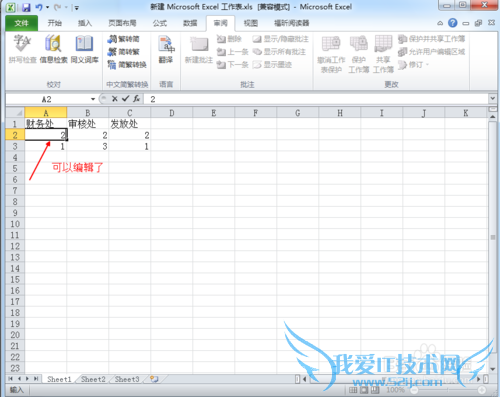Screen dimensions: 500x397
Task: Select row 10 header
Action: tap(15, 224)
